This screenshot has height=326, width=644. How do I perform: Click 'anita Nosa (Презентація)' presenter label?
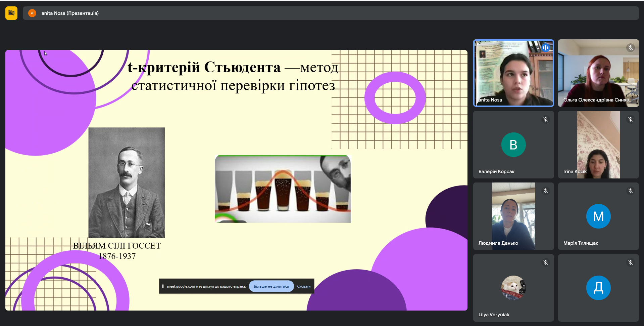70,13
